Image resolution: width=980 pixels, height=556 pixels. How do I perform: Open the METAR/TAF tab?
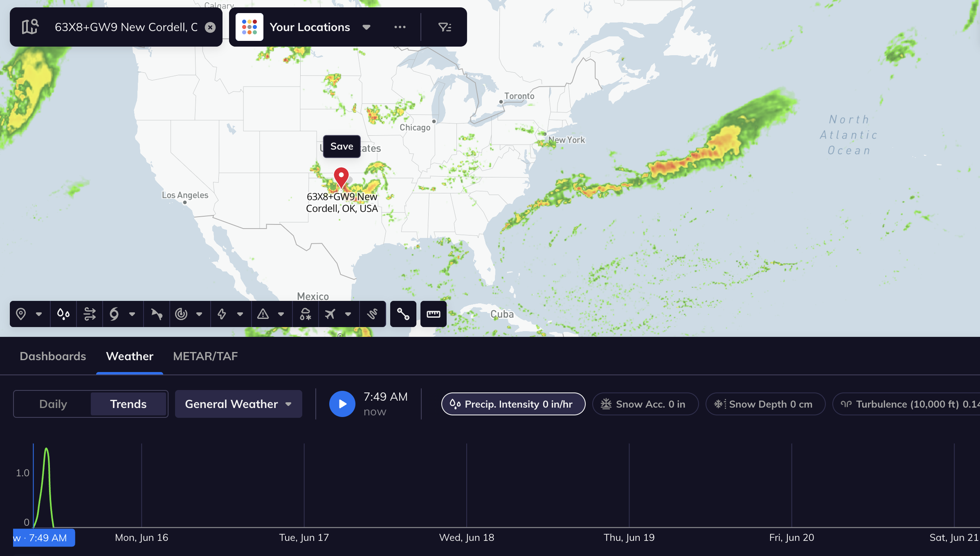pos(205,356)
